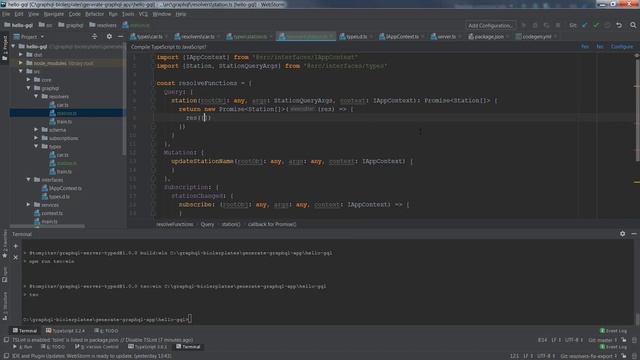
Task: Open the VCS menu
Action: click(x=143, y=14)
